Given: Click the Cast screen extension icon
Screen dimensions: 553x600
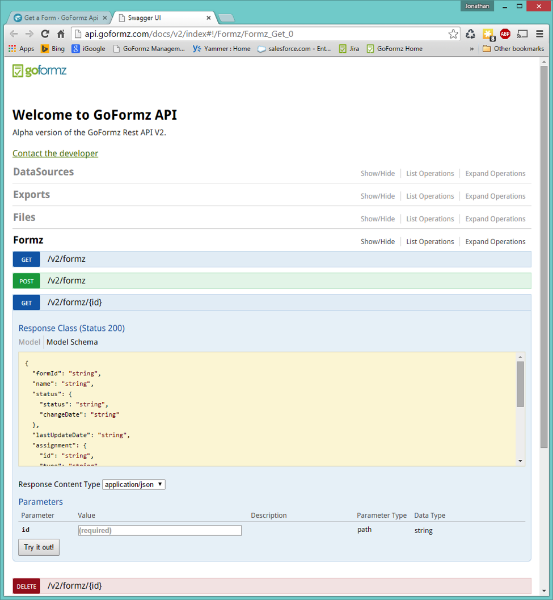Looking at the screenshot, I should pos(522,34).
